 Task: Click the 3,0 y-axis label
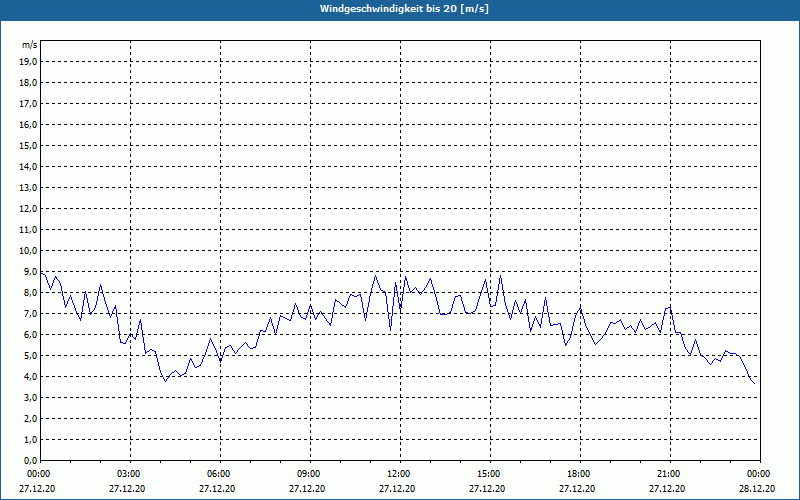coord(31,397)
